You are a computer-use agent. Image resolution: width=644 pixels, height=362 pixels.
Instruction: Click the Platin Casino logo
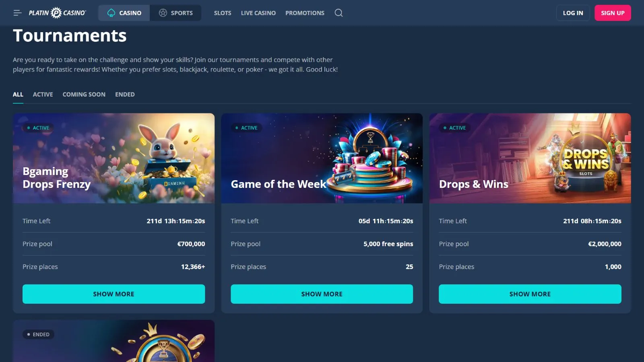pos(57,13)
